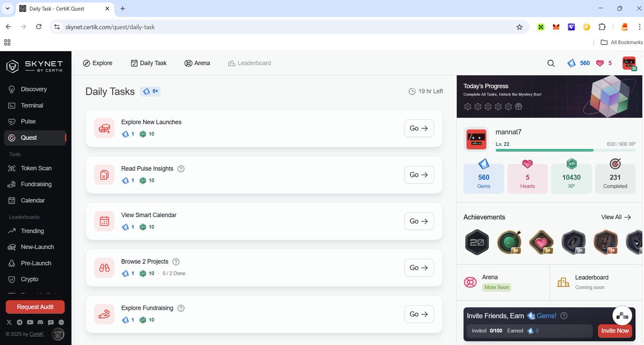Click the help icon next to Explore Fundraising
644x345 pixels.
[181, 308]
